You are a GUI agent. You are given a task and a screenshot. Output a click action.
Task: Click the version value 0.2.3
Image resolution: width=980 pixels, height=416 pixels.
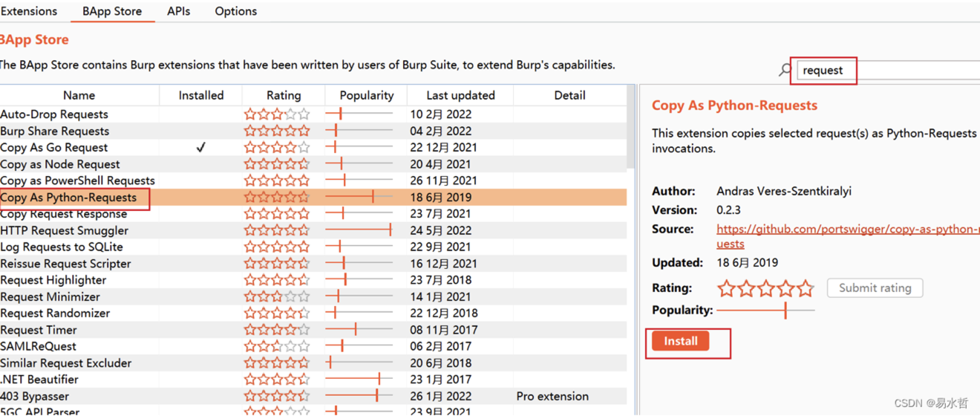coord(728,210)
